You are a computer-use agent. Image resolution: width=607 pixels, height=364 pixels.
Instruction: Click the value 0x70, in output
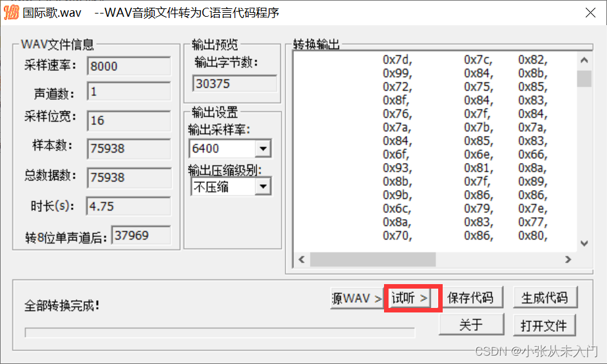tap(398, 236)
